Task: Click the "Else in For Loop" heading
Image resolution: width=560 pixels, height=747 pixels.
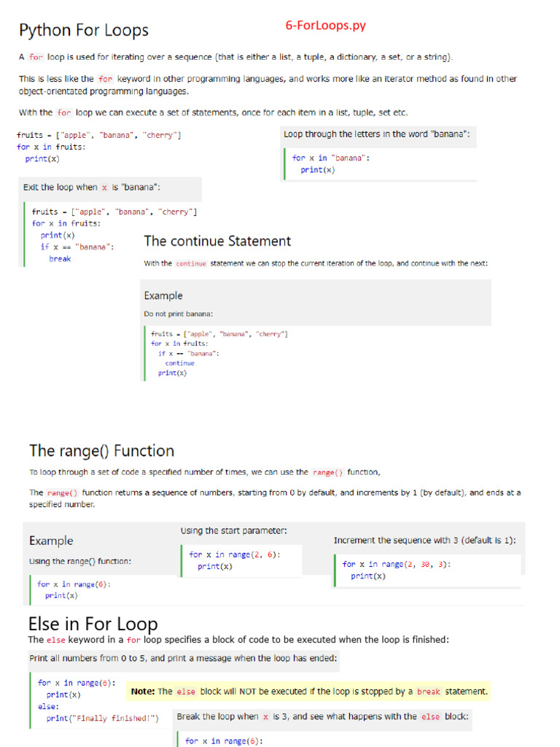Action: coord(93,624)
